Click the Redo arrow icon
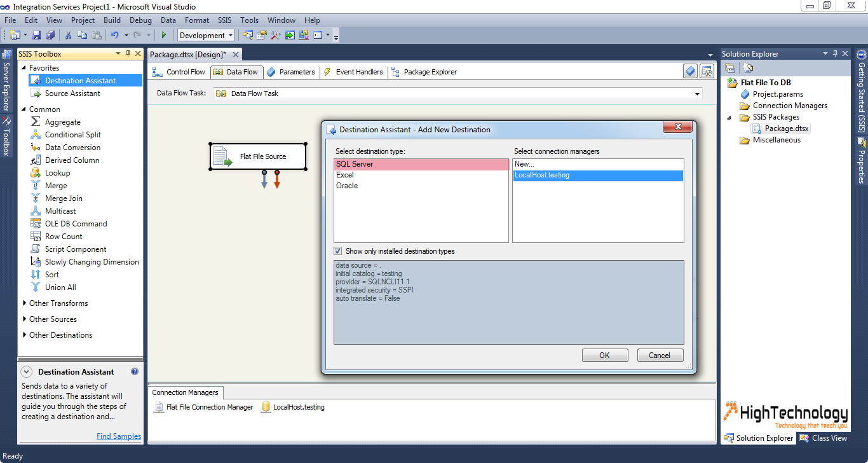 pos(138,35)
